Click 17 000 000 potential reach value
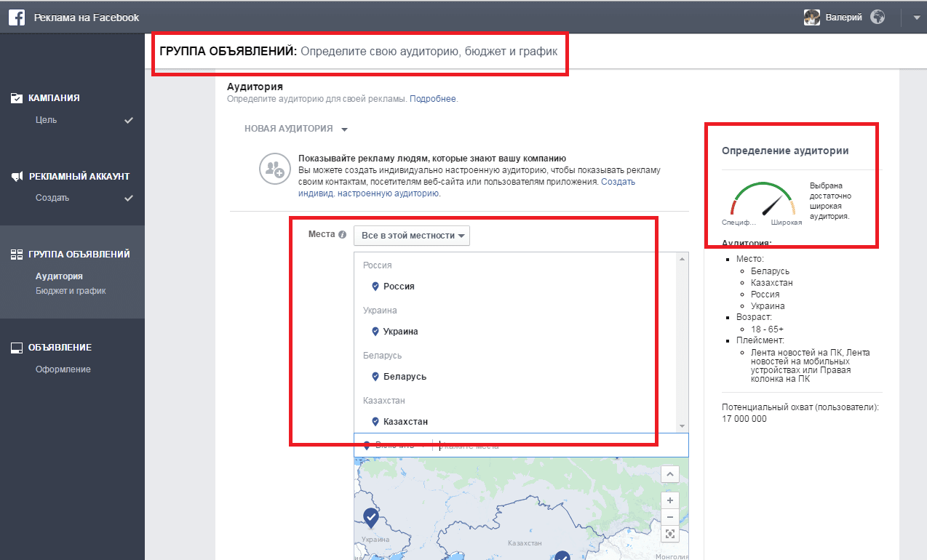The image size is (927, 560). (744, 419)
